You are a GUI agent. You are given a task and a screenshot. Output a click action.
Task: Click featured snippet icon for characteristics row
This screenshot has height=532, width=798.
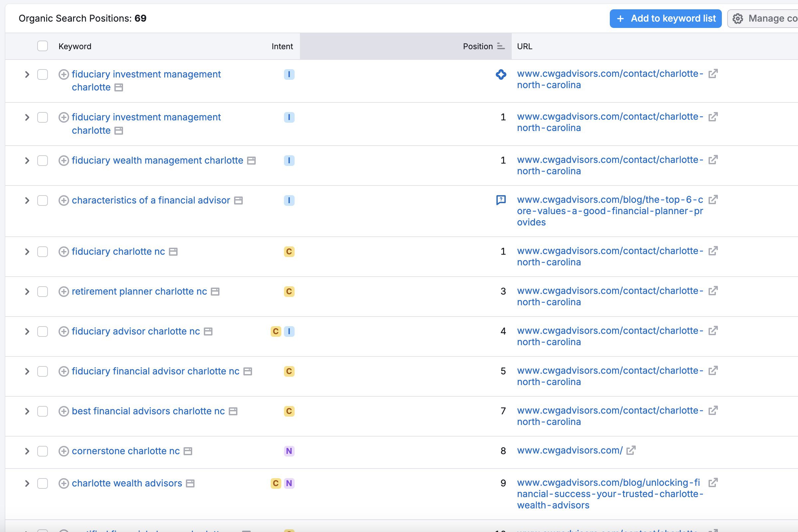[501, 200]
